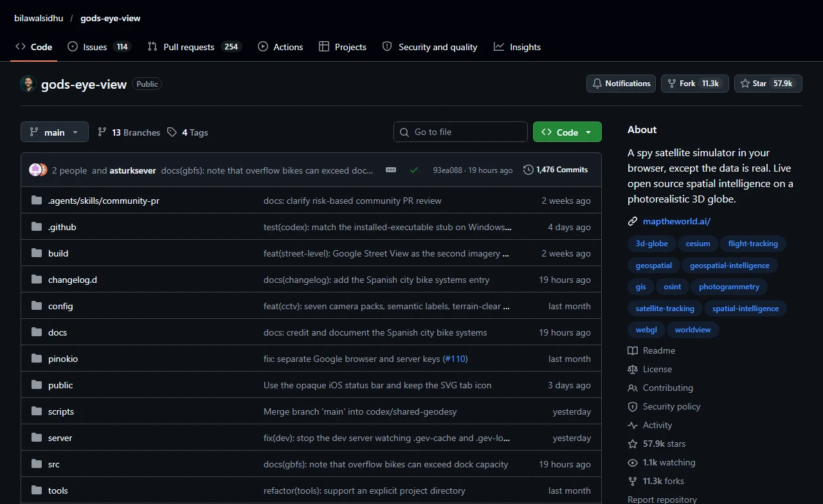Open the changelog.d folder
Screen dimensions: 823x504
click(73, 280)
